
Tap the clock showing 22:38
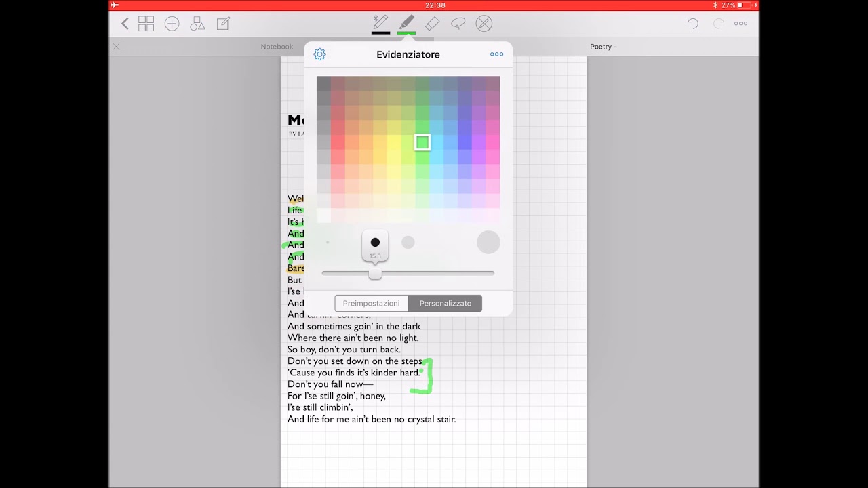[x=435, y=5]
